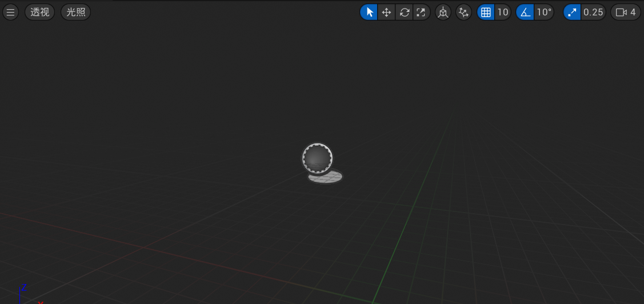Viewport: 644px width, 304px height.
Task: Activate the select objects arrow tool
Action: pos(369,13)
